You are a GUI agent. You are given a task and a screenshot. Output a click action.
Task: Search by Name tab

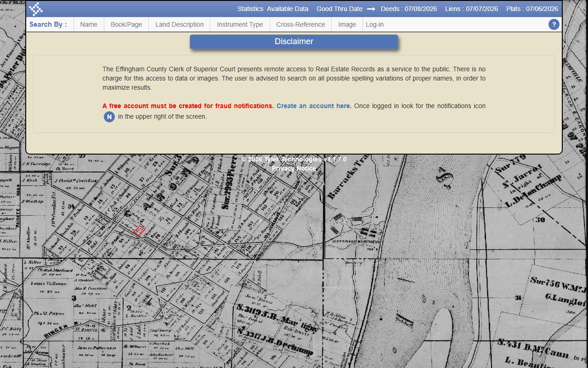(89, 24)
